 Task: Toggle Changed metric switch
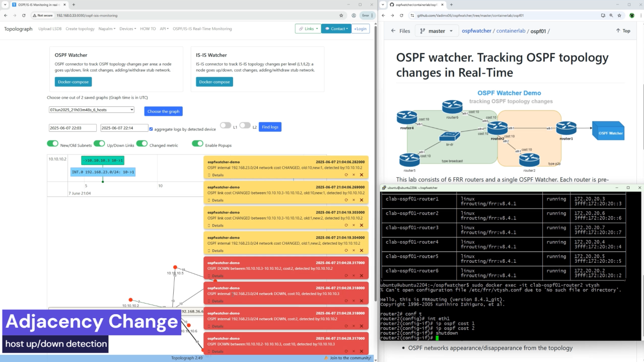pos(142,143)
